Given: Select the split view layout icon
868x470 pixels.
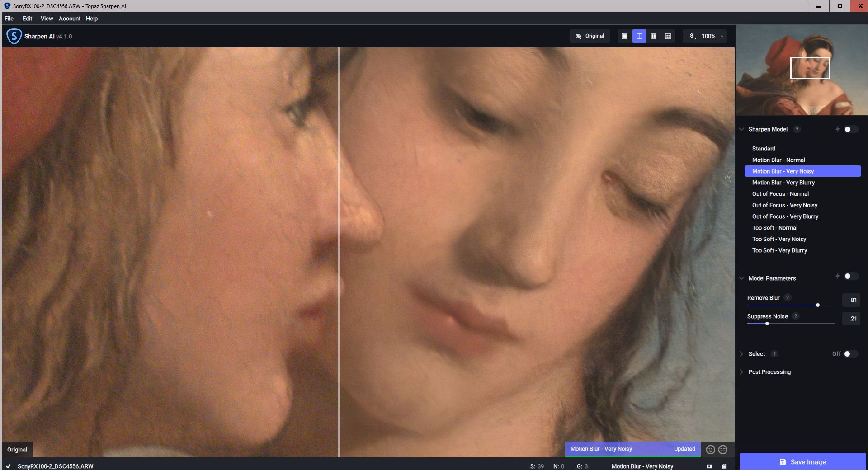Looking at the screenshot, I should coord(639,36).
